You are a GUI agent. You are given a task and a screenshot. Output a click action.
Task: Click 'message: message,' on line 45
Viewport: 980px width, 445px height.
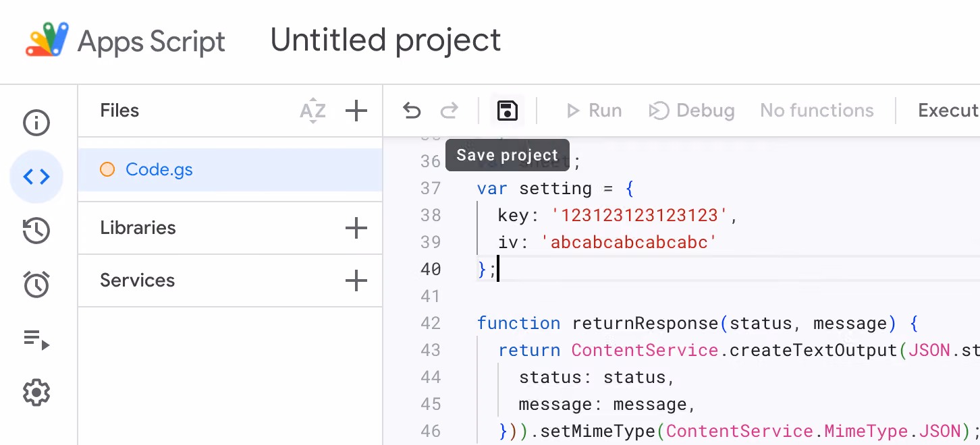point(607,404)
